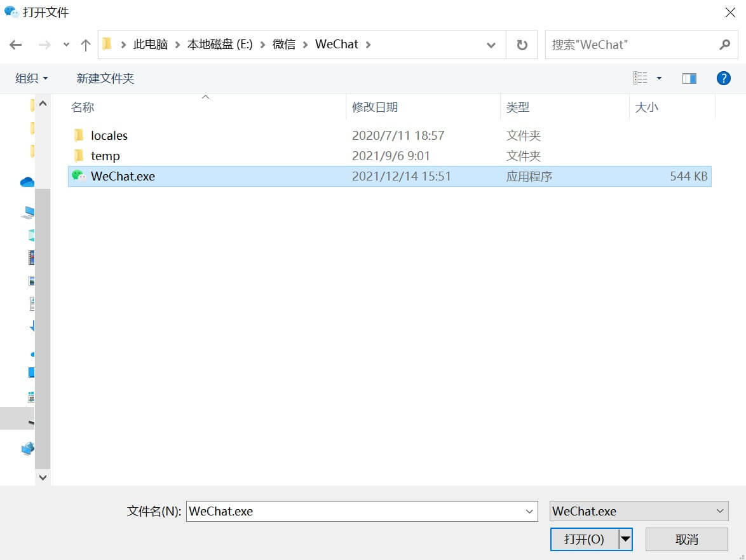Click 微信 in the breadcrumb path
Viewport: 746px width, 560px height.
[283, 44]
